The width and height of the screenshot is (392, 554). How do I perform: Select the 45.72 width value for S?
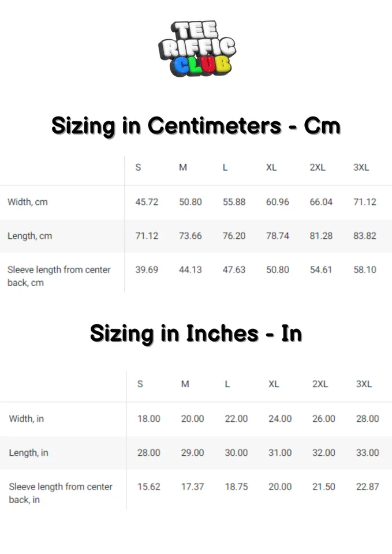point(147,202)
